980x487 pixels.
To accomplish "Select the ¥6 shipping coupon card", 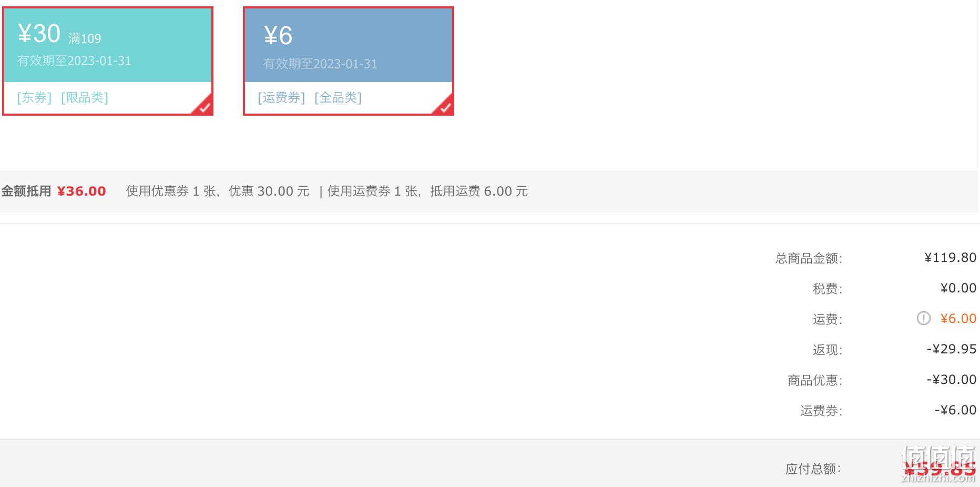I will [x=349, y=61].
